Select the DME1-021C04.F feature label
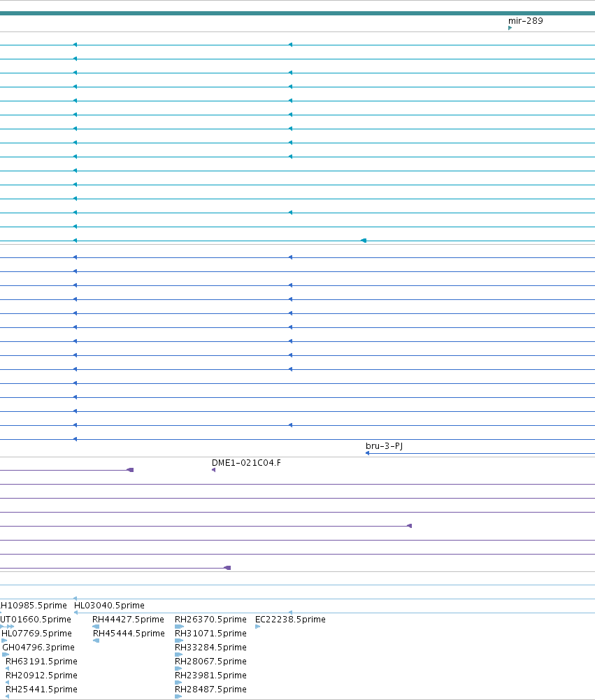This screenshot has height=700, width=595. click(x=246, y=462)
